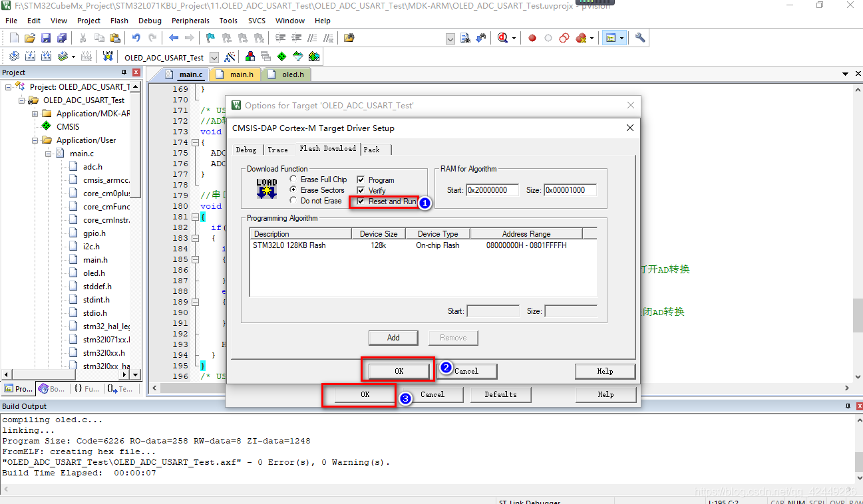This screenshot has height=504, width=863.
Task: Click Help in CMSIS-DAP driver setup dialog
Action: 605,371
